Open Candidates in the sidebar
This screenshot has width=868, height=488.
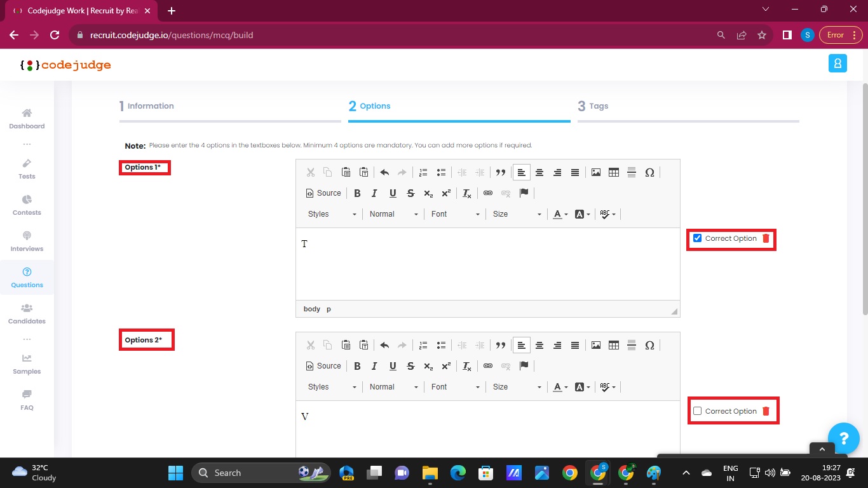(x=27, y=314)
